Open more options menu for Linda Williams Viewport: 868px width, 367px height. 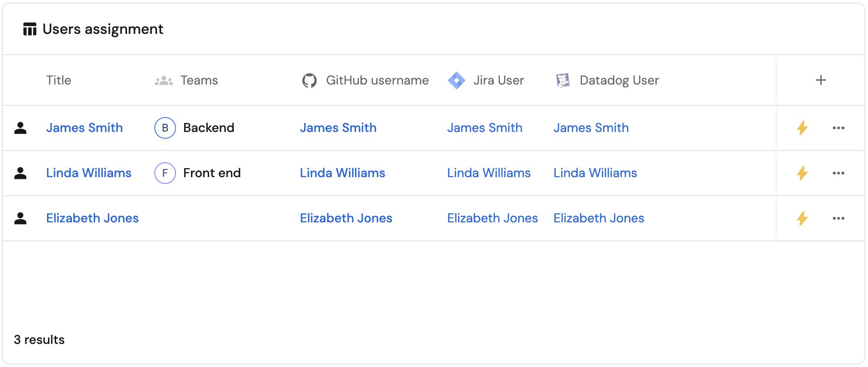pyautogui.click(x=838, y=173)
